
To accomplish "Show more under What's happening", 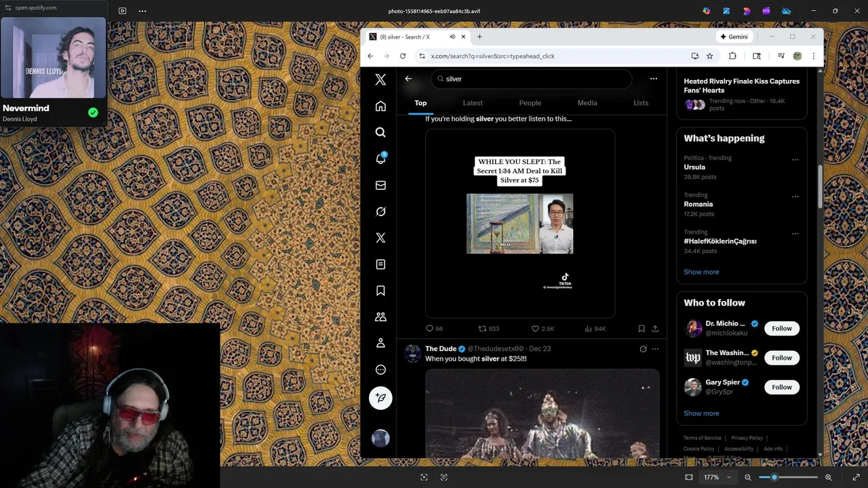I will click(x=701, y=272).
